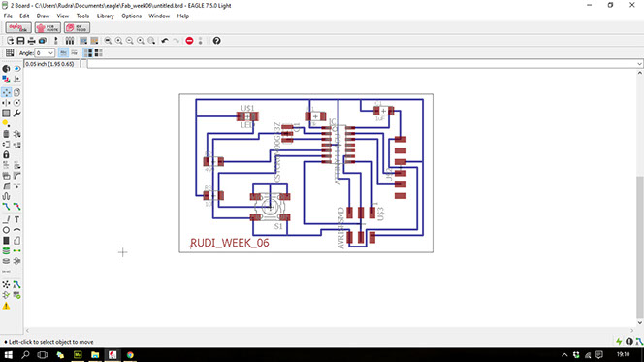Click the Zoom out magnifier icon
644x362 pixels.
[129, 41]
